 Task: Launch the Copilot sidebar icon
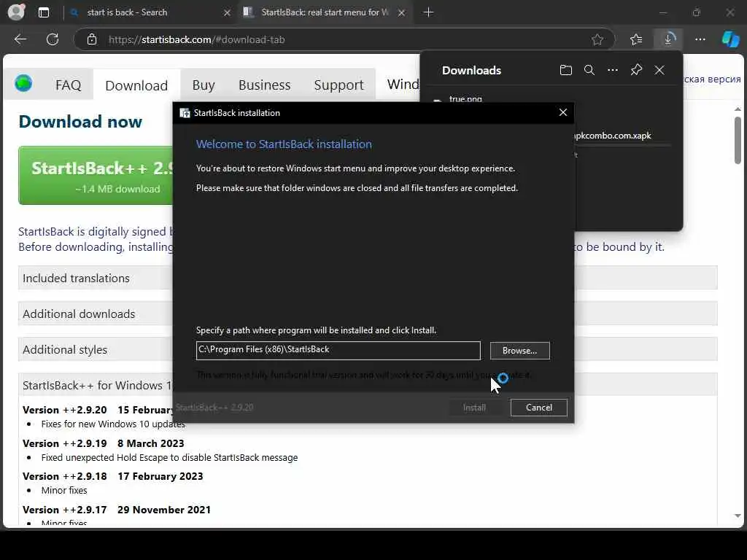(x=730, y=39)
